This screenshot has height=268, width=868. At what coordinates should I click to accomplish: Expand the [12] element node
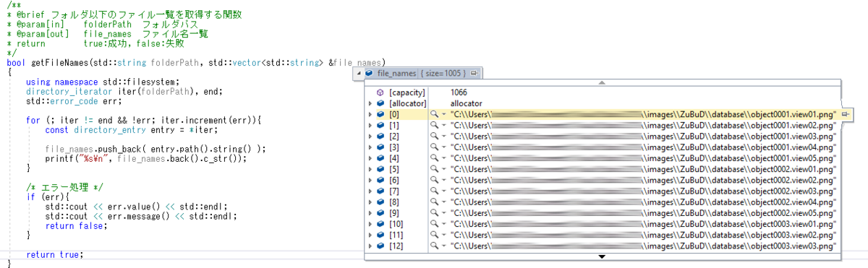click(x=370, y=246)
